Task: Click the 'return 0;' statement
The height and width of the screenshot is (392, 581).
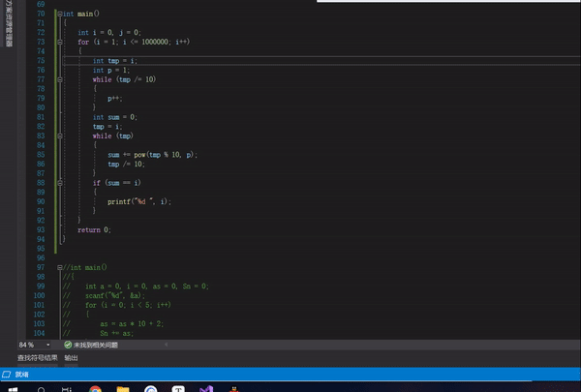Action: 94,230
